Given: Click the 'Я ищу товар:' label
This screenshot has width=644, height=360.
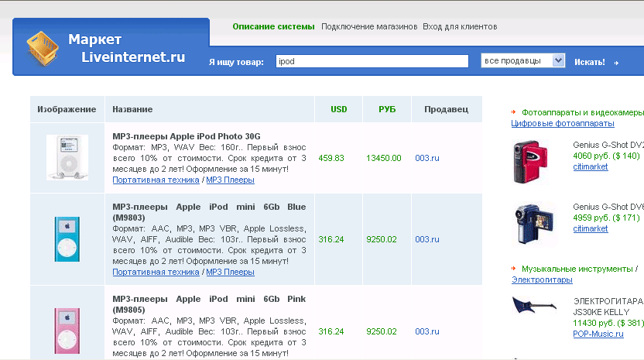Looking at the screenshot, I should pyautogui.click(x=236, y=62).
